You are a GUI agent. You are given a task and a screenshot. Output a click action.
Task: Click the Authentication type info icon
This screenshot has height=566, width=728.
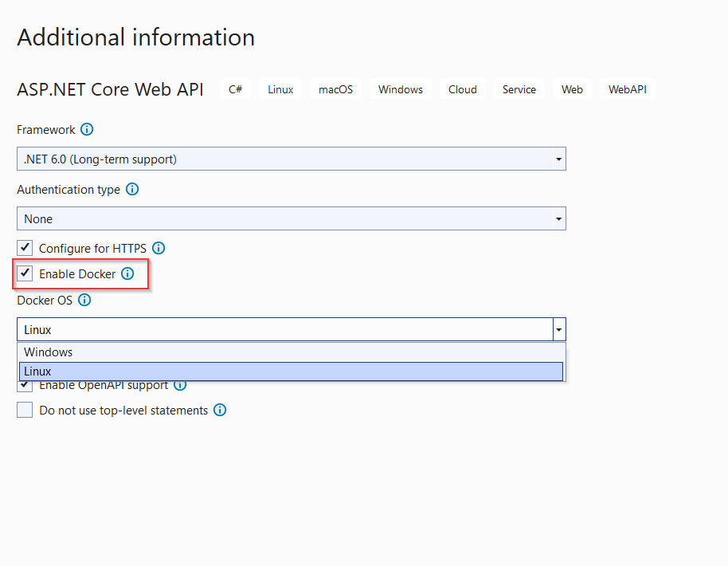coord(132,189)
